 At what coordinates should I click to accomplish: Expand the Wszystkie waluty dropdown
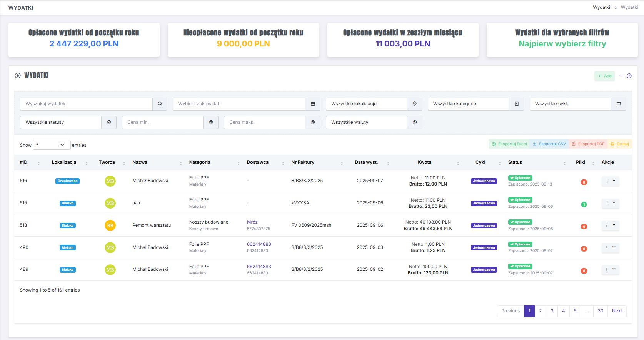pyautogui.click(x=366, y=122)
